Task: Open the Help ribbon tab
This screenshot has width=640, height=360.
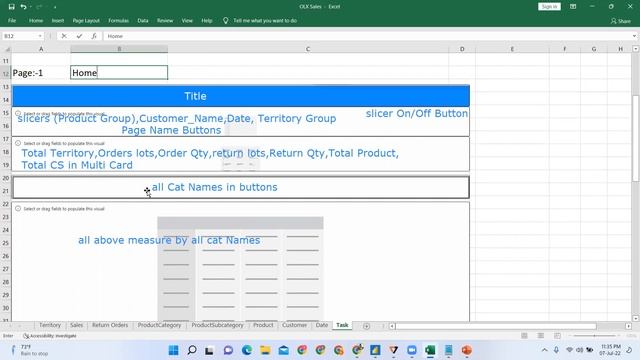Action: click(x=207, y=20)
